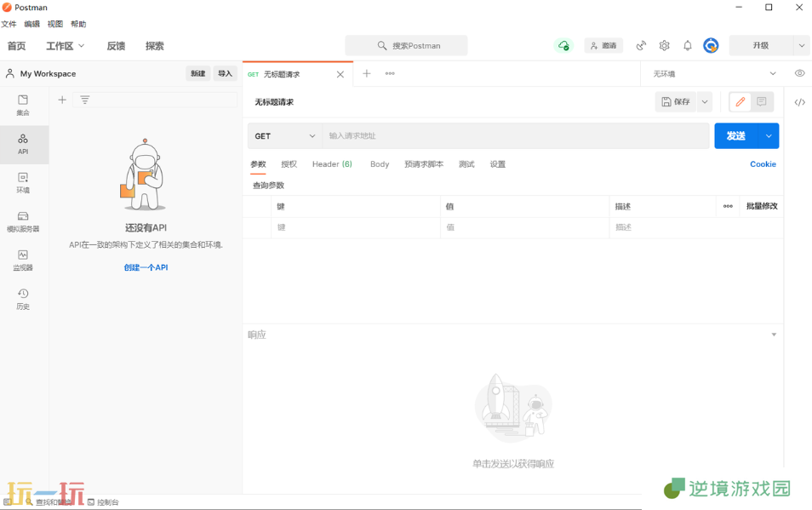Screen dimensions: 812x510
Task: Open the Cookie link
Action: (x=763, y=164)
